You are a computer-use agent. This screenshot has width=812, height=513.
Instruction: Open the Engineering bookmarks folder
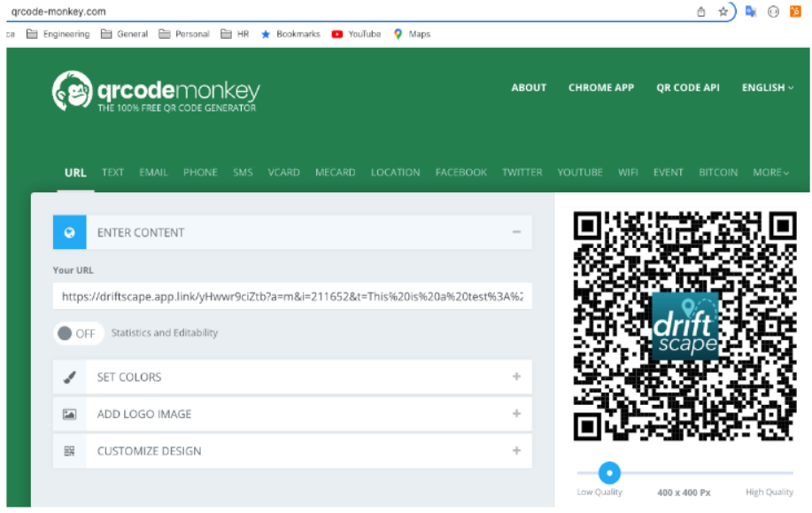pyautogui.click(x=58, y=35)
